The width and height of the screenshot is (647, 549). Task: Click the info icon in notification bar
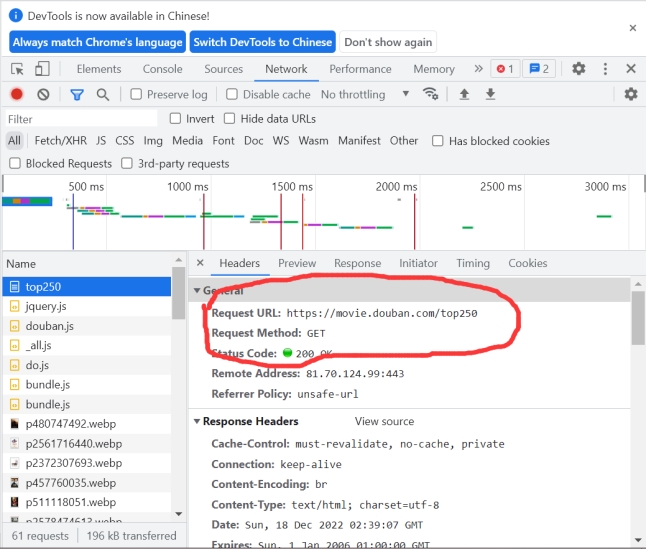(x=16, y=16)
